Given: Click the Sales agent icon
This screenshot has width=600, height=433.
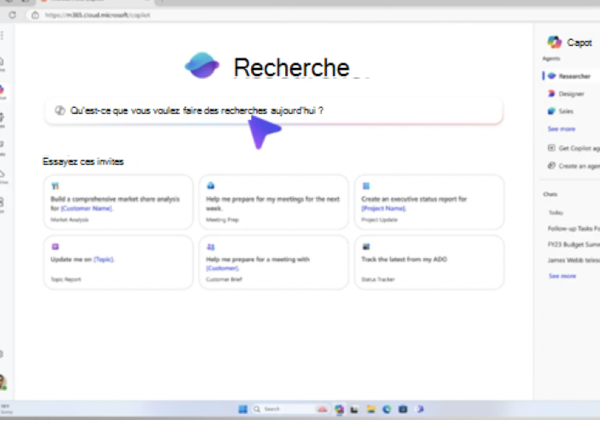Looking at the screenshot, I should (x=551, y=111).
